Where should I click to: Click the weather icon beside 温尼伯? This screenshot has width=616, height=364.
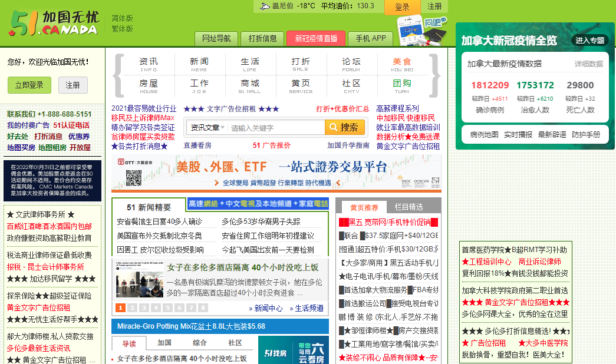265,6
